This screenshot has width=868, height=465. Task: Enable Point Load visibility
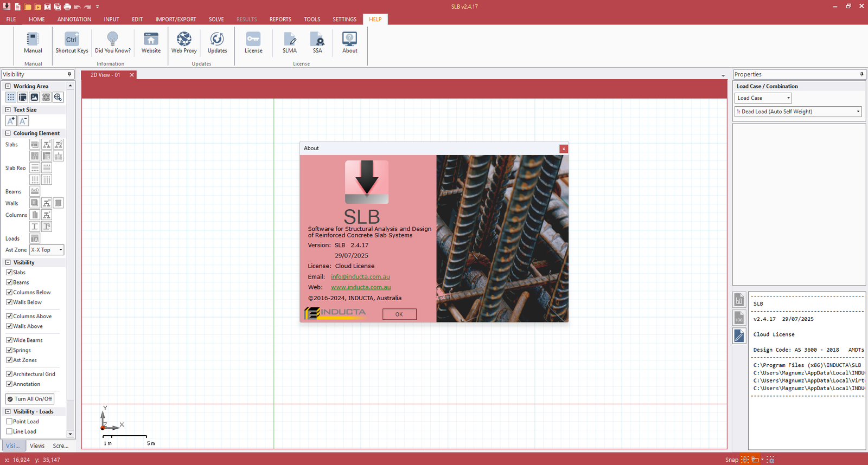[9, 421]
